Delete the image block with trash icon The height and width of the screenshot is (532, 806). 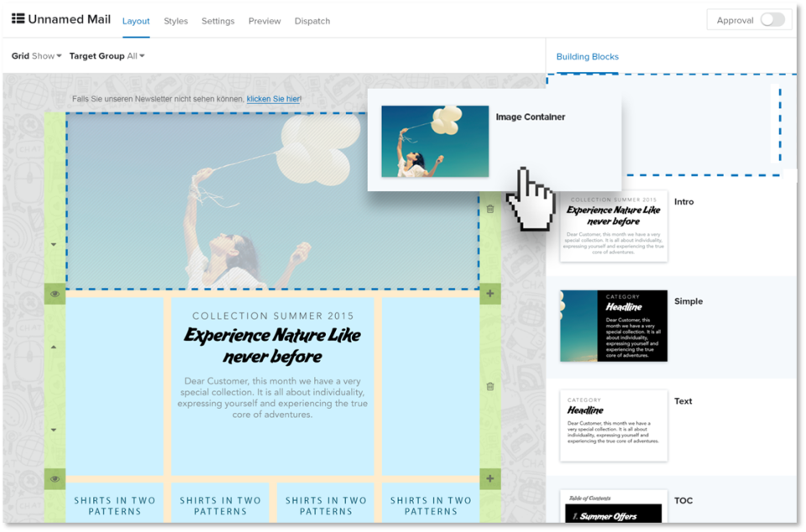click(490, 209)
